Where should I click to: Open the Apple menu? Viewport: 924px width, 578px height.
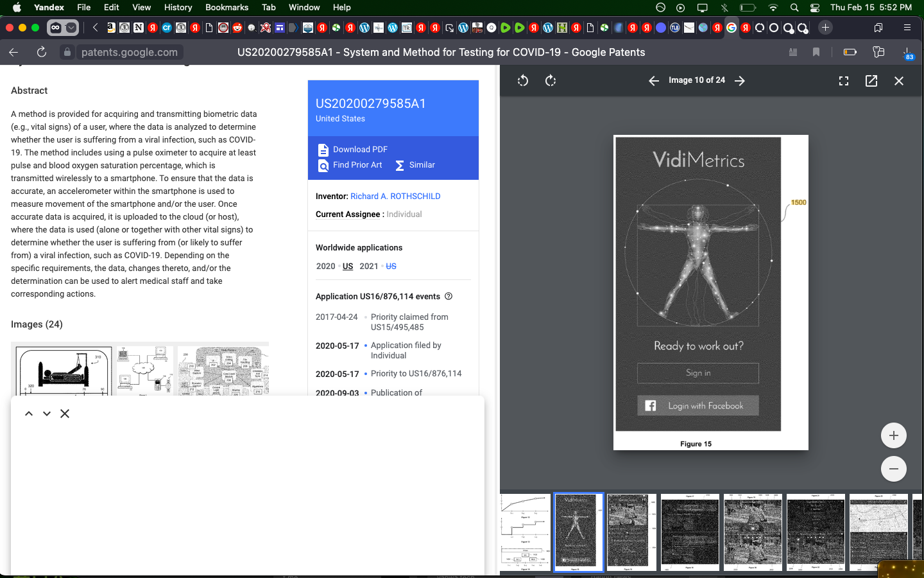pyautogui.click(x=17, y=7)
